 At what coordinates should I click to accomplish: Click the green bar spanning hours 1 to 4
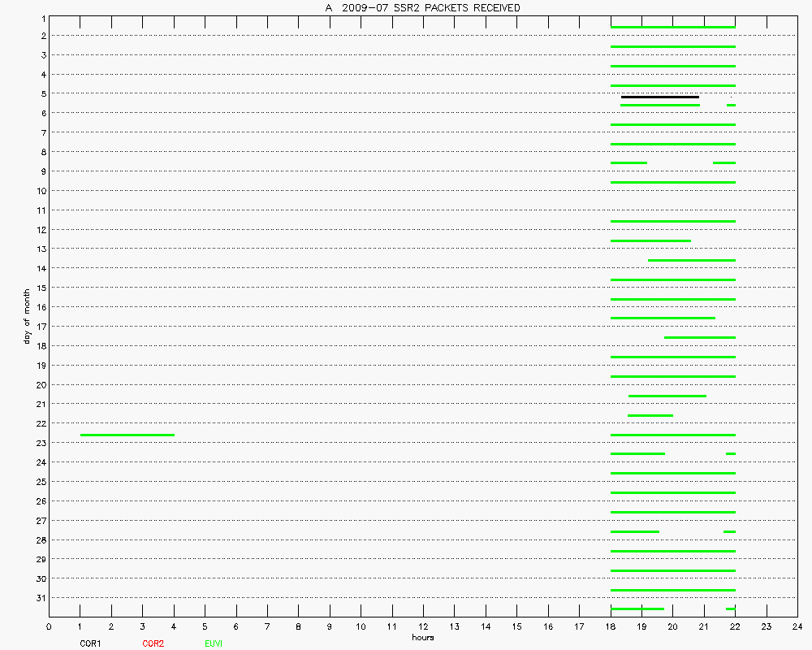127,435
